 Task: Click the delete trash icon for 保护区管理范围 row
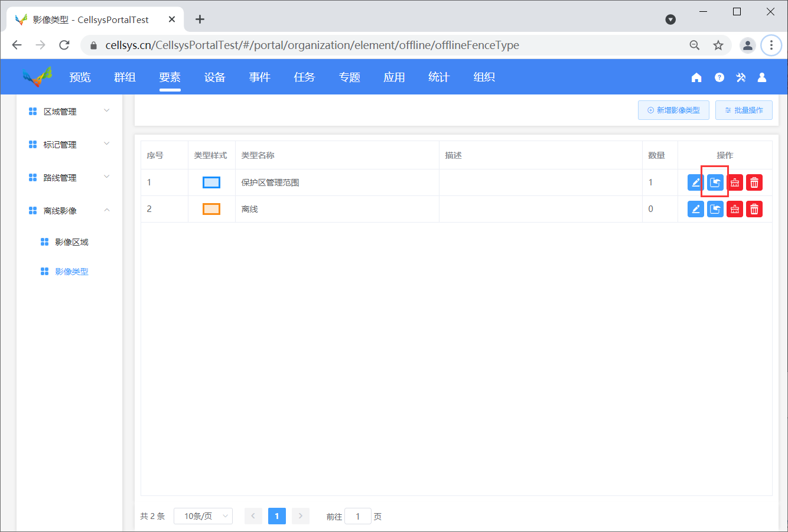tap(754, 182)
